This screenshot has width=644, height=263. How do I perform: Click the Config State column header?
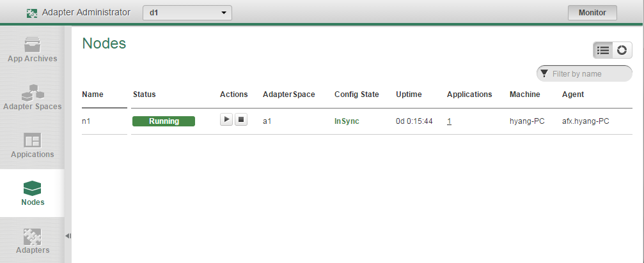pos(356,94)
